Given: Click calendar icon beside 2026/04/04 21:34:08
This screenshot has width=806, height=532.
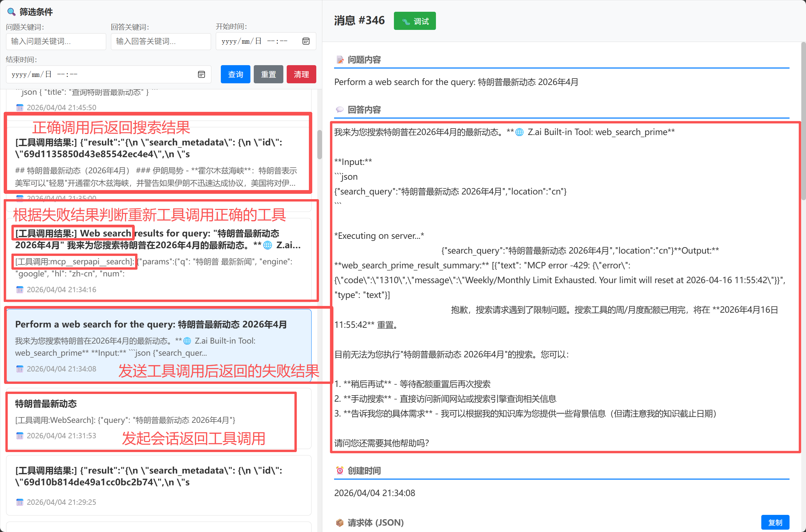Looking at the screenshot, I should point(20,368).
